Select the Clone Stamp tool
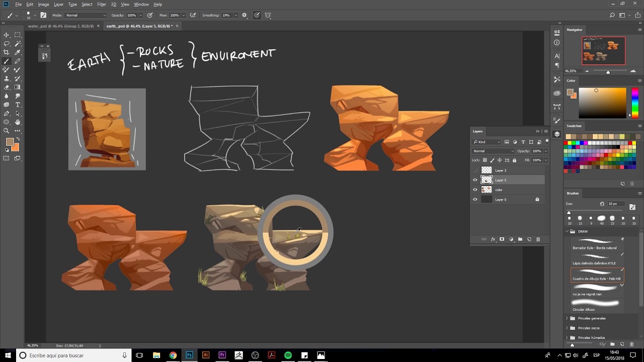Screen dimensions: 644x362 click(7, 78)
